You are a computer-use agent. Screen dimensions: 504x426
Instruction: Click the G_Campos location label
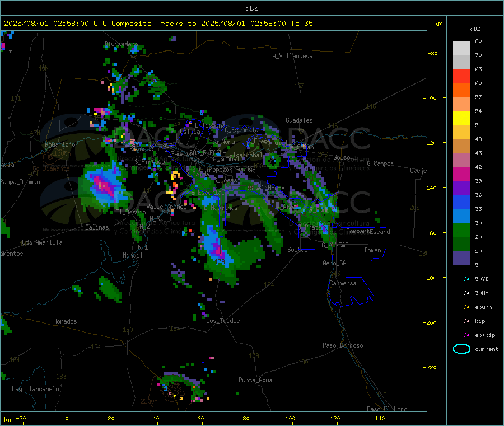(x=380, y=163)
